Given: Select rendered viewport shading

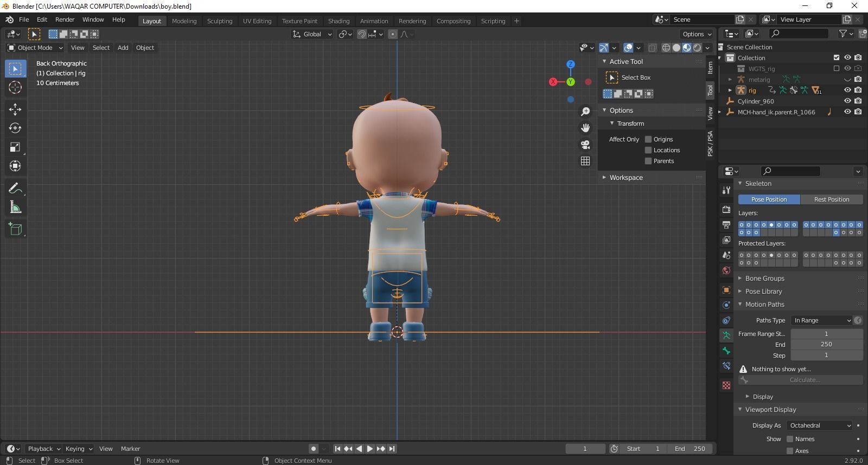Looking at the screenshot, I should pos(697,48).
